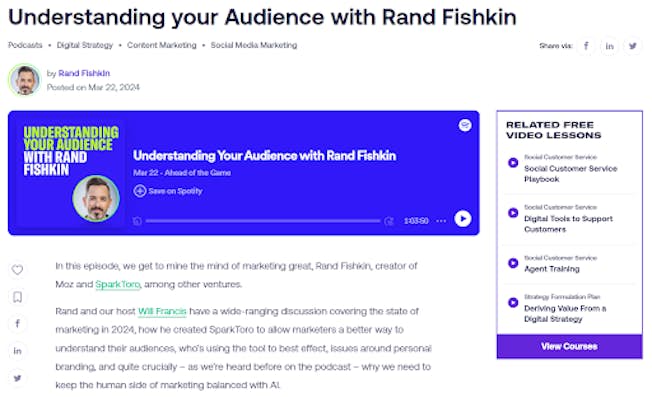652x397 pixels.
Task: Open the three-dots more options menu in the player
Action: pos(441,221)
